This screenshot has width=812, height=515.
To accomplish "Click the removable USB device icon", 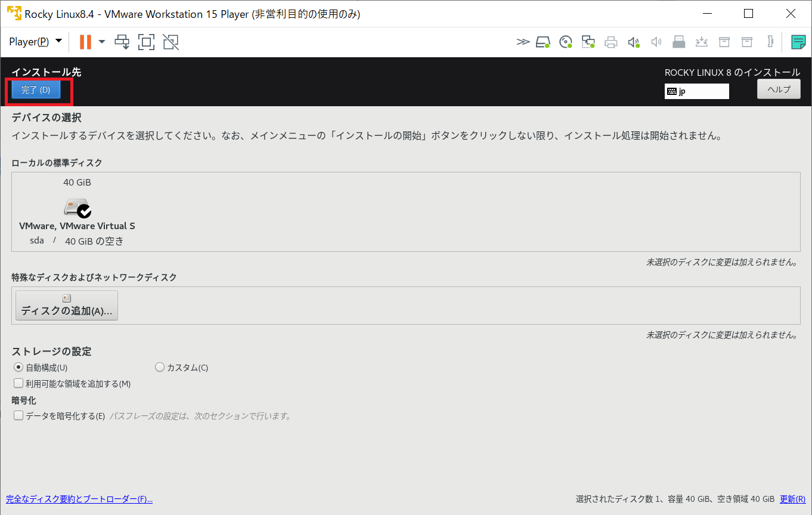I will click(679, 42).
